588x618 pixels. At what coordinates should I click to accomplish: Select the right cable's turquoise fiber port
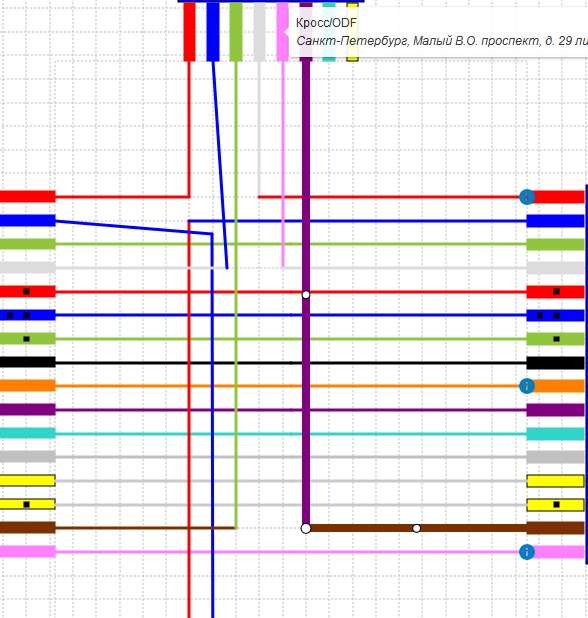pyautogui.click(x=556, y=434)
